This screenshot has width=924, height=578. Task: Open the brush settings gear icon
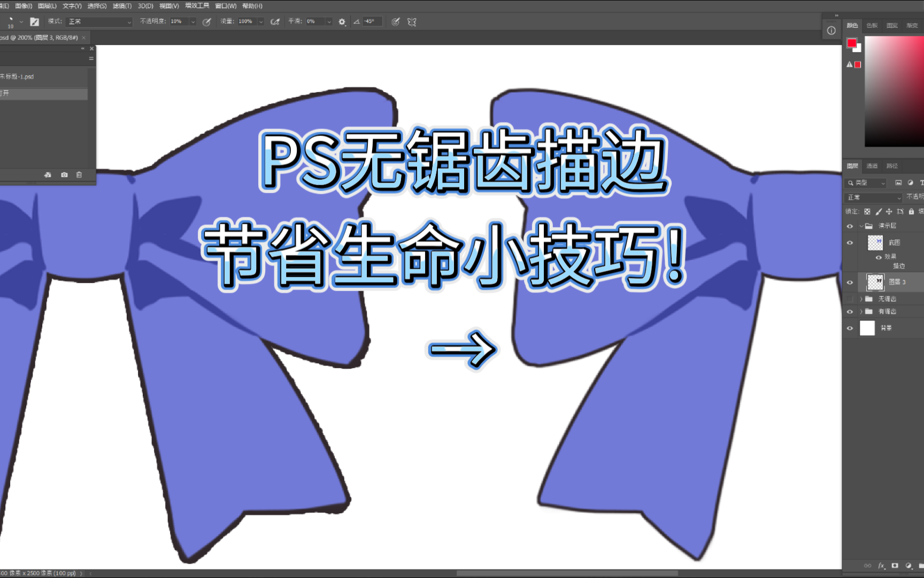[342, 21]
